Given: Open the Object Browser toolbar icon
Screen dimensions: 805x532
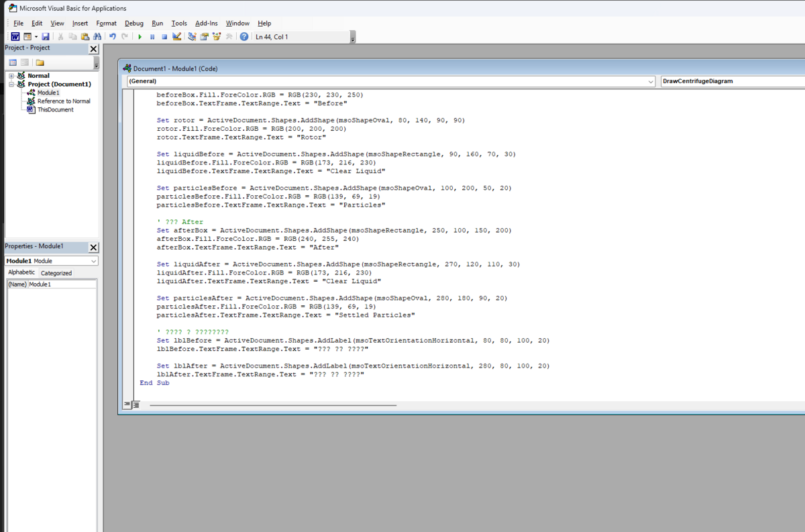Looking at the screenshot, I should tap(217, 37).
